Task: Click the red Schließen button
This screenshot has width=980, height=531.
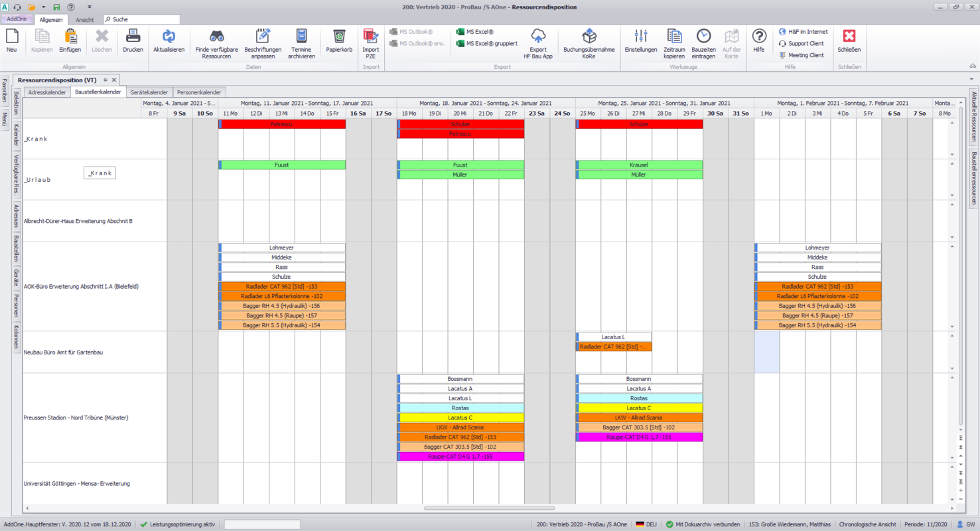Action: pyautogui.click(x=849, y=37)
